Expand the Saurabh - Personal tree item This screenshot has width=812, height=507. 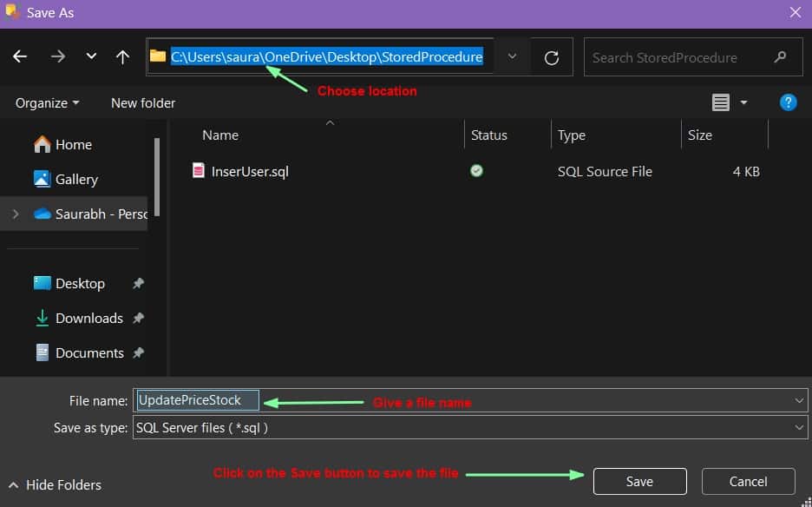click(17, 214)
